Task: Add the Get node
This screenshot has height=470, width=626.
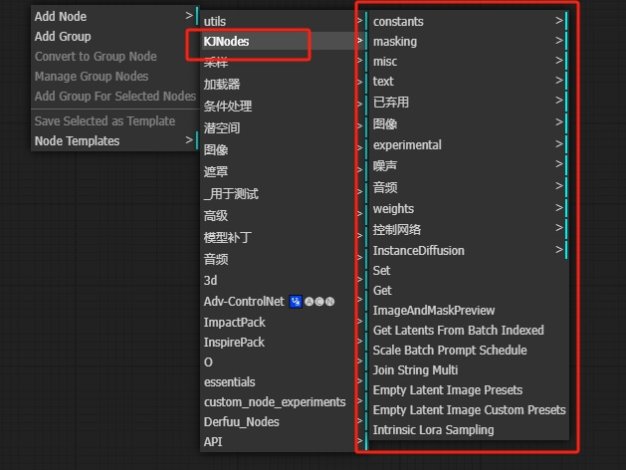Action: [x=469, y=290]
